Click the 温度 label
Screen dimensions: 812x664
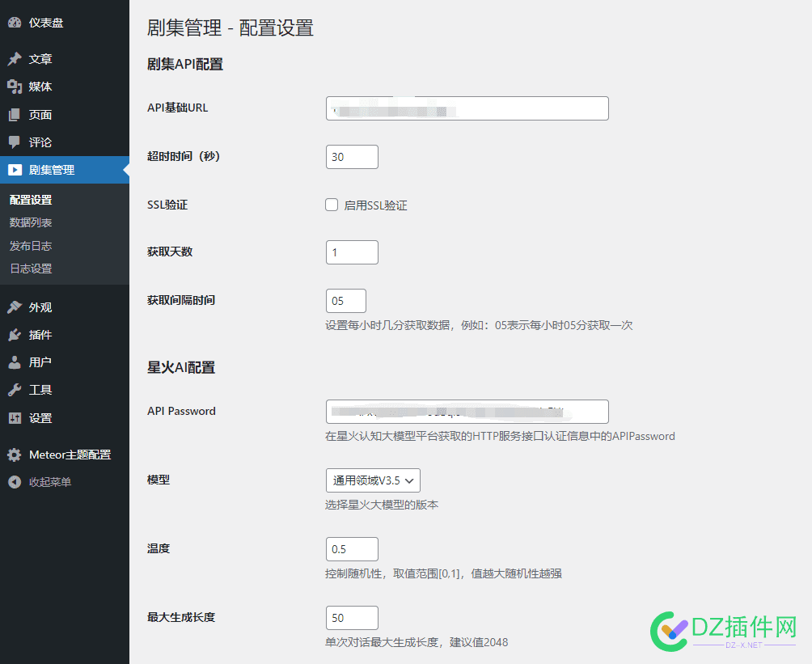pyautogui.click(x=159, y=548)
